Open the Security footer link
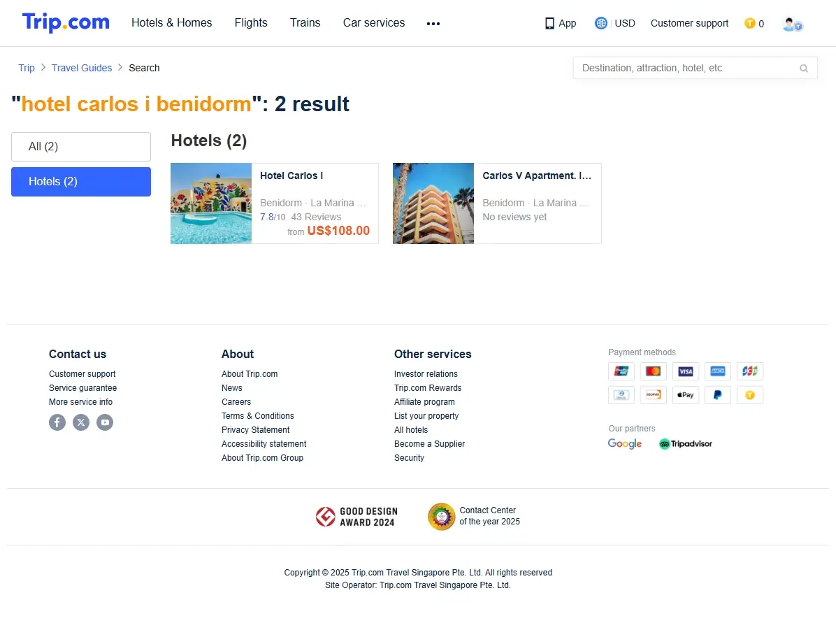Screen dimensions: 836x644 click(409, 458)
